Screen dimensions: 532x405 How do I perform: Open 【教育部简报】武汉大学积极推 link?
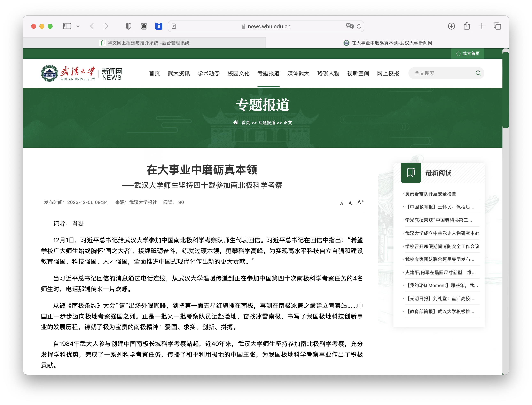point(439,311)
